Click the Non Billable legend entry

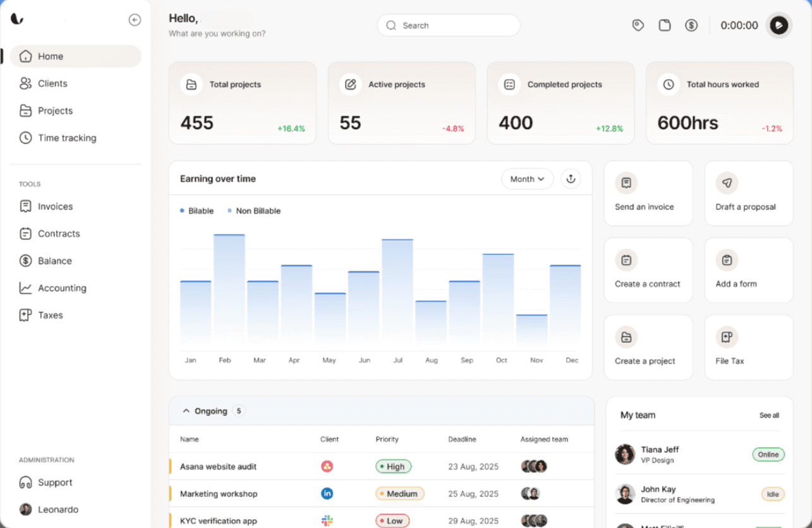coord(254,211)
